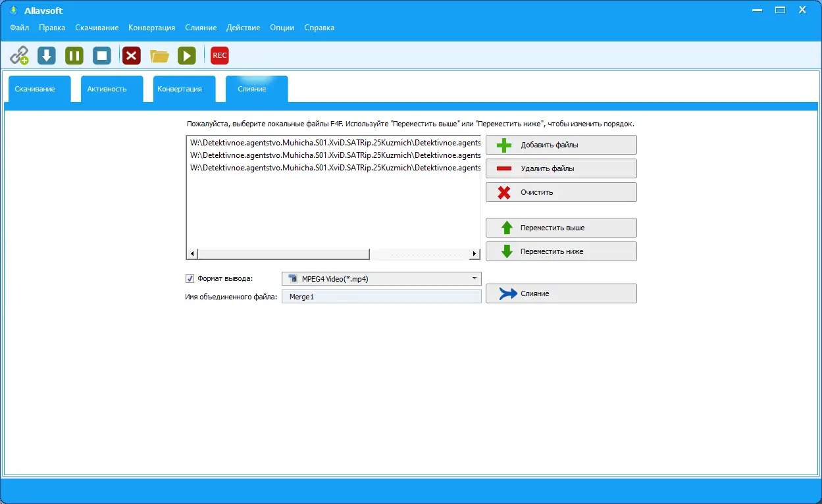This screenshot has height=504, width=822.
Task: Start download with blue arrow icon
Action: [x=47, y=55]
